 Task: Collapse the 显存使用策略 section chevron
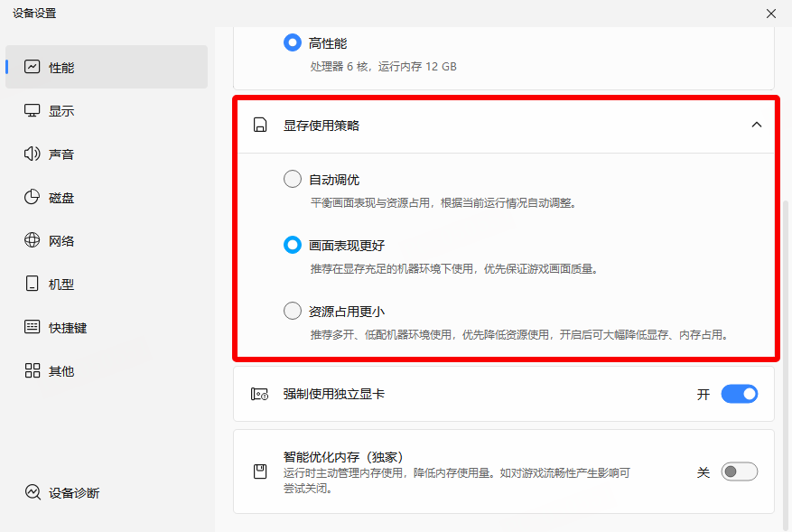[757, 125]
